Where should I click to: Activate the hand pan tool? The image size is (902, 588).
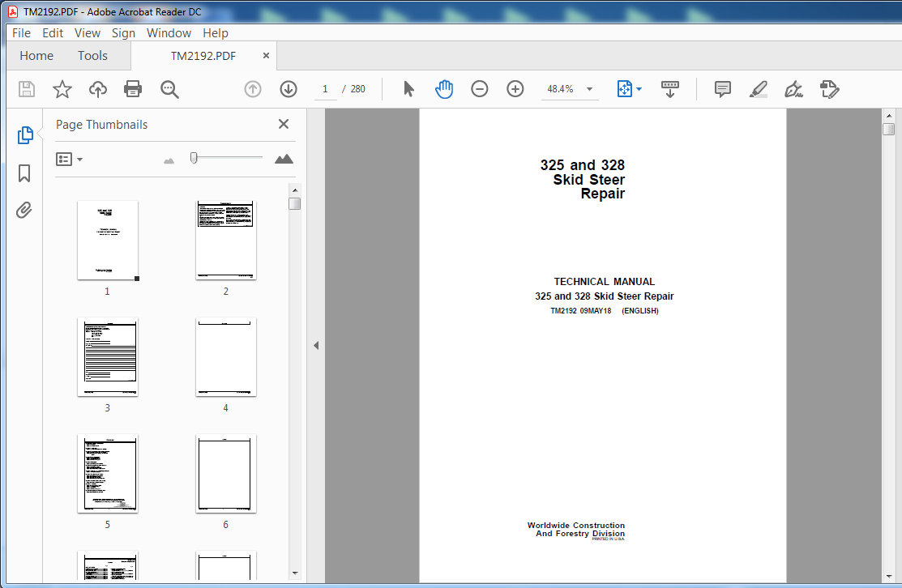pyautogui.click(x=444, y=89)
